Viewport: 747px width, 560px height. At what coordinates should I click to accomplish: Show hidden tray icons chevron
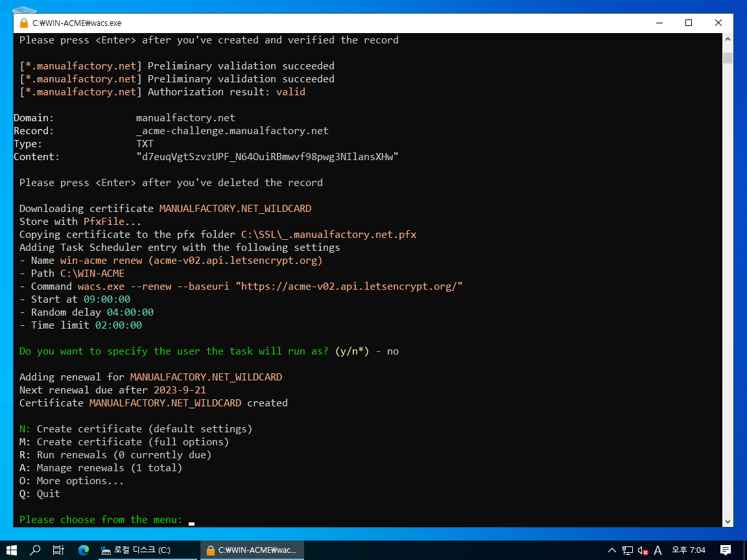point(612,550)
